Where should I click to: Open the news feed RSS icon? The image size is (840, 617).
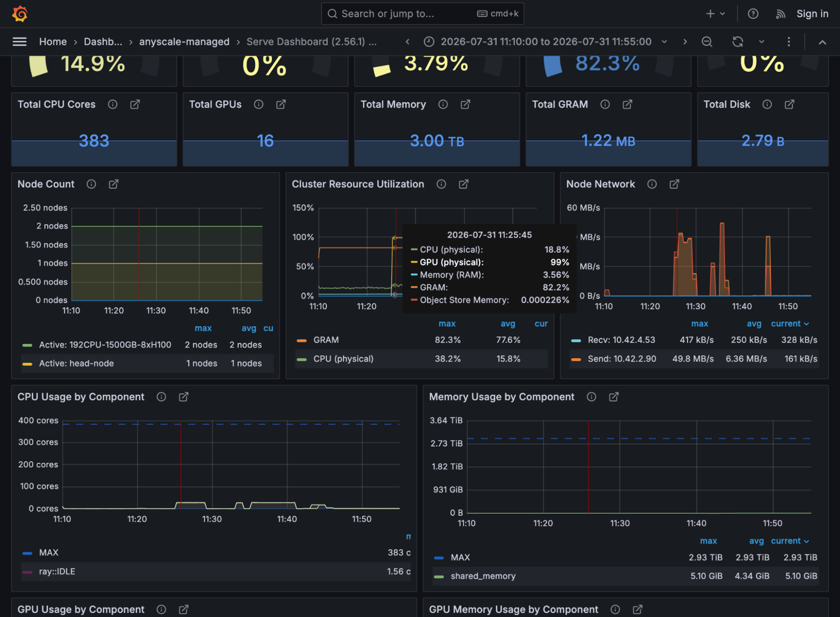(780, 14)
